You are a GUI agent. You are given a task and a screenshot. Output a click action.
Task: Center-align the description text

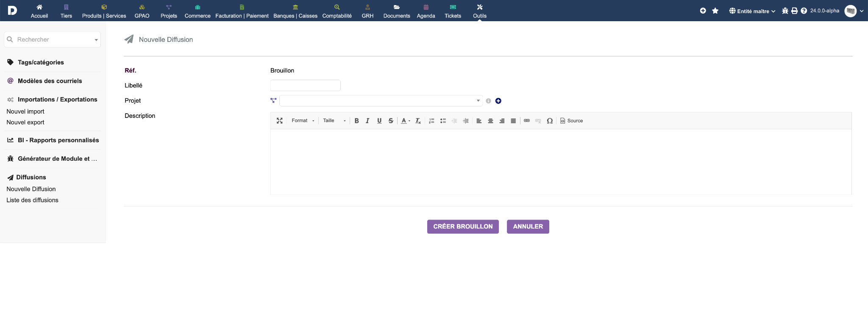[x=490, y=121]
